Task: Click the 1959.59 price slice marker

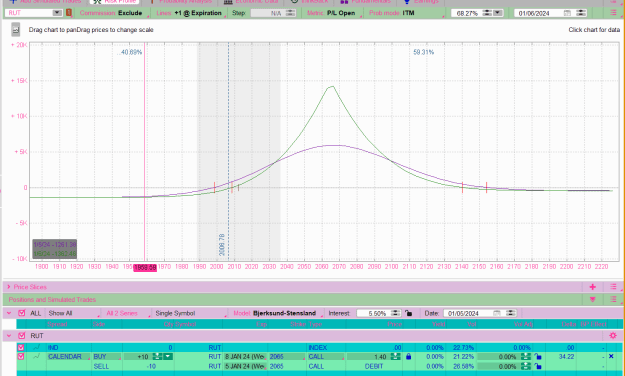Action: [145, 268]
